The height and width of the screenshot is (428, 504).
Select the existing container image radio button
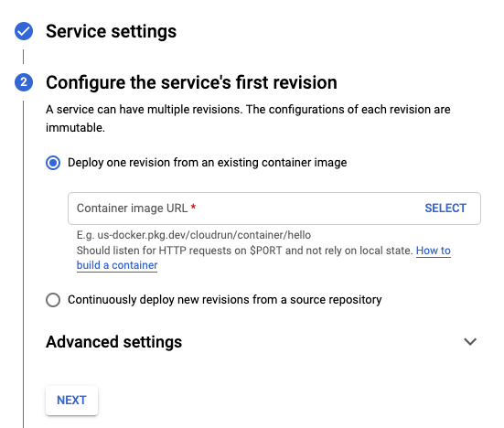(x=53, y=163)
